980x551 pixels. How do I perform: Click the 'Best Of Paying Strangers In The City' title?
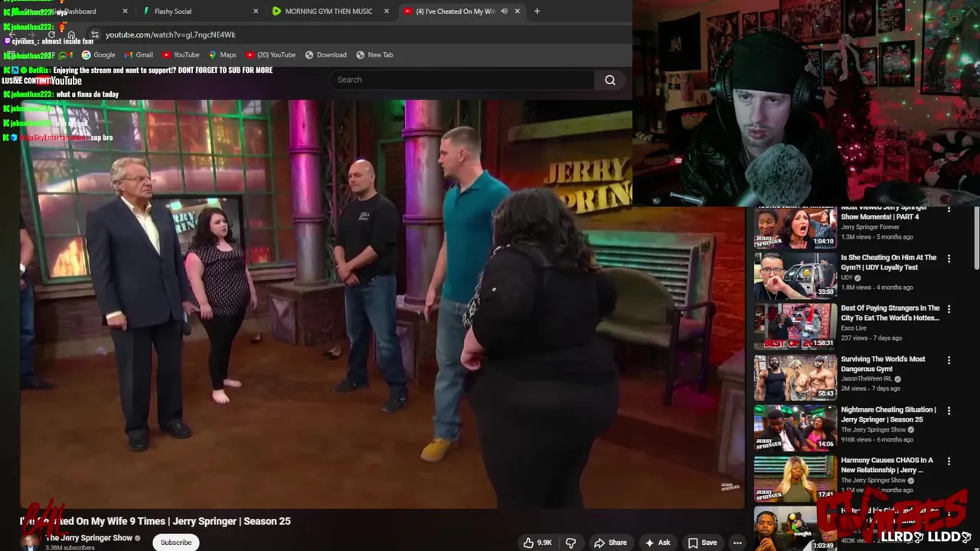pos(890,313)
